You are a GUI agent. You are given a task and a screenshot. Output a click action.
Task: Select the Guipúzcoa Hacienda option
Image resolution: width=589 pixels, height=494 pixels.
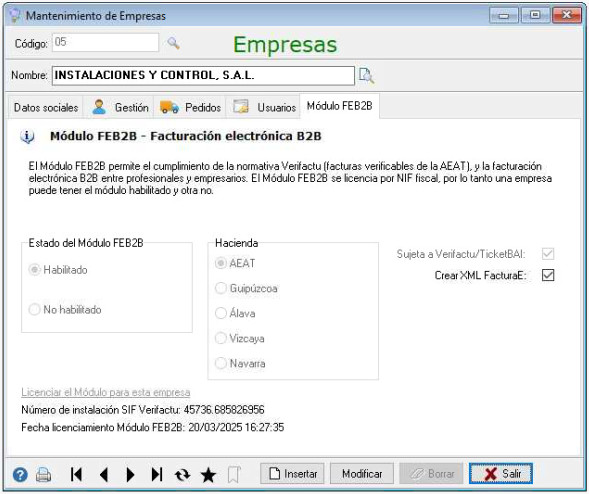coord(220,288)
